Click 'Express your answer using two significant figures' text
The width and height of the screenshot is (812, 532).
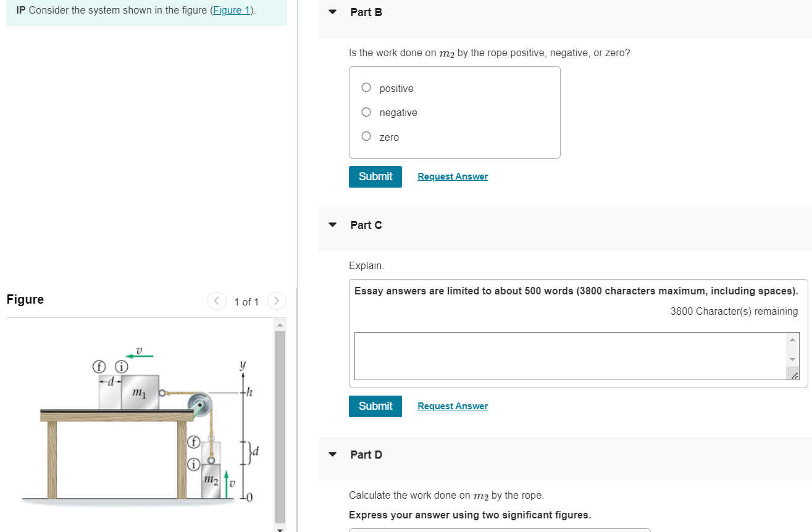470,515
